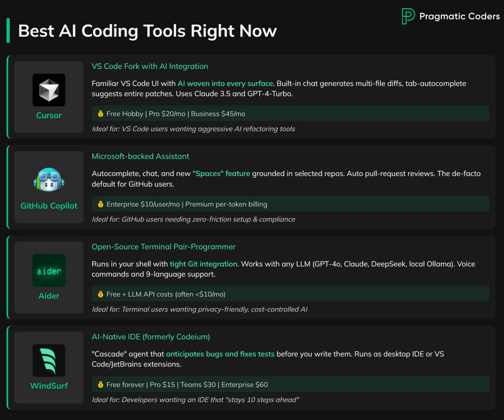This screenshot has height=420, width=504.
Task: Click highlighted 'tight Git integration' text
Action: tap(204, 264)
